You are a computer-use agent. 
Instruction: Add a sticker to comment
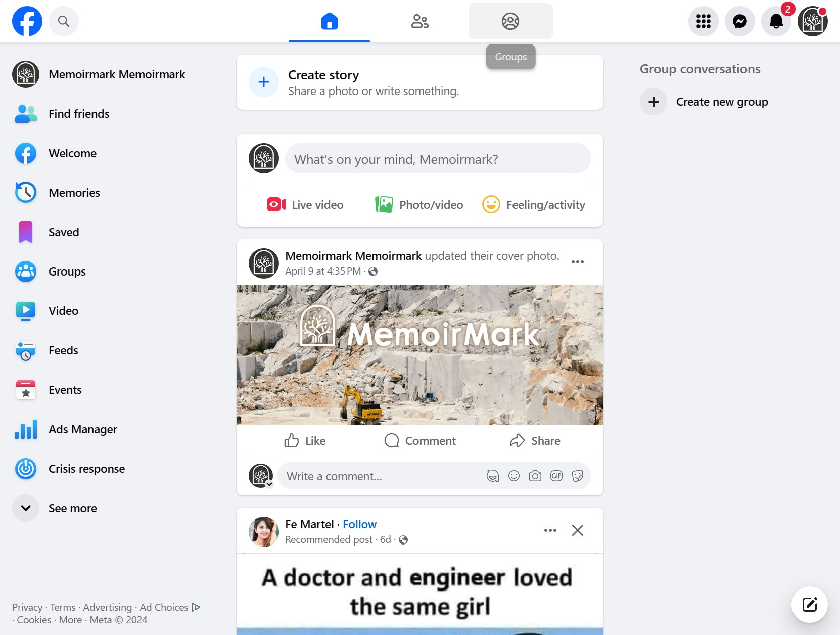pos(578,476)
